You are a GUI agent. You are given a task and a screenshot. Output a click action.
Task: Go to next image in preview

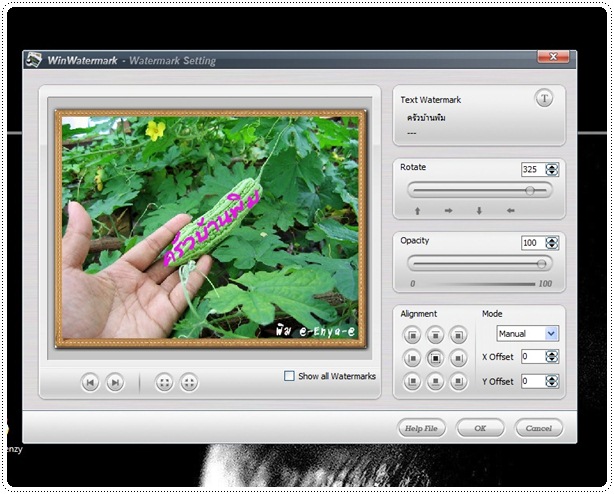coord(115,382)
